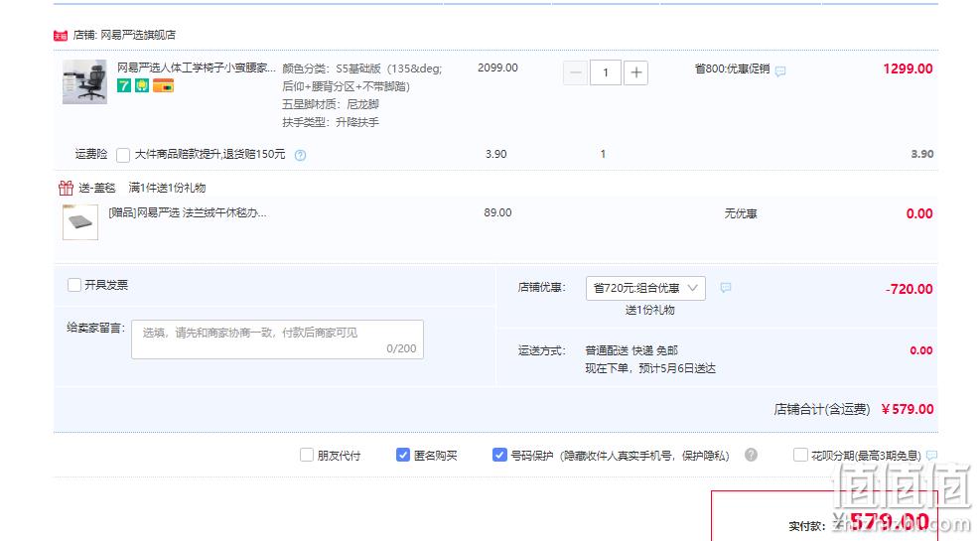
Task: Decrease the chair quantity with minus button
Action: click(x=576, y=73)
